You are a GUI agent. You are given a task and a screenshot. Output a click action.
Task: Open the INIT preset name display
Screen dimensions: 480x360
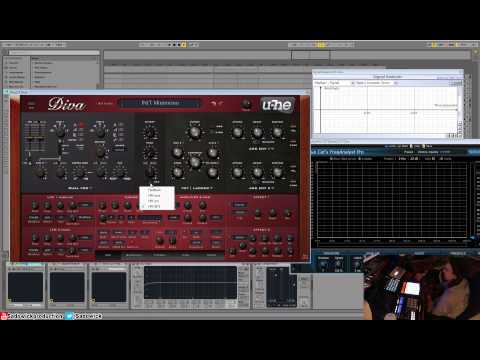[x=160, y=103]
